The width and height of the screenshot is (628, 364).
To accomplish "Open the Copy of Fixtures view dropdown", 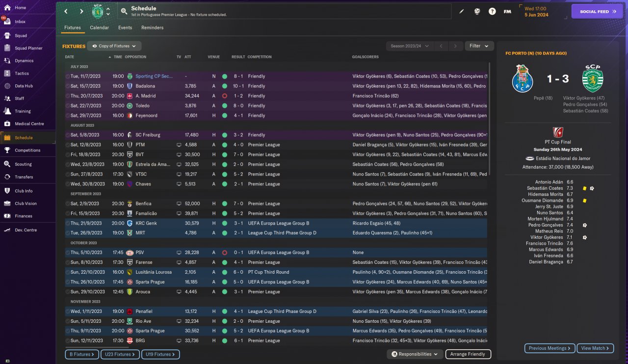I will 114,46.
